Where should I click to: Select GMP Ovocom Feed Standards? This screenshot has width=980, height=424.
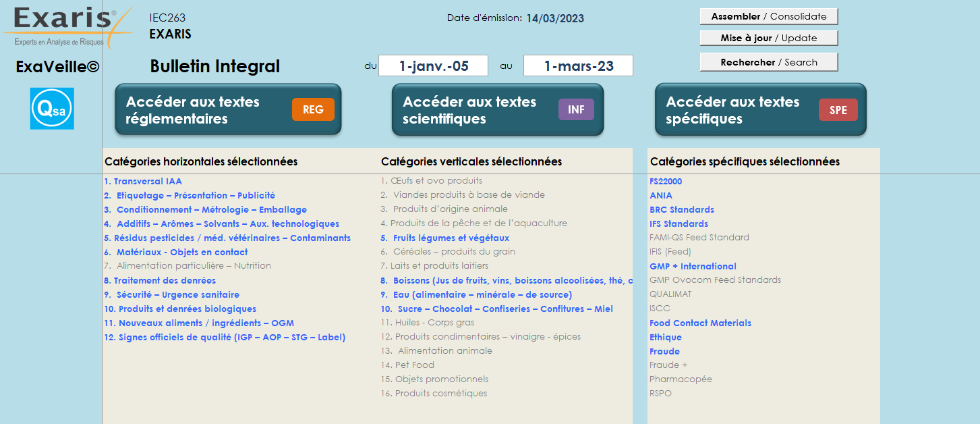(x=715, y=280)
